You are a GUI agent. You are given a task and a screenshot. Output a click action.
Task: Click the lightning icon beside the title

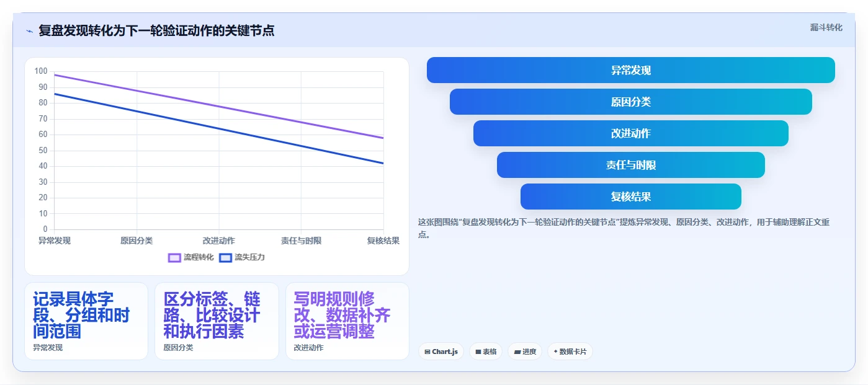point(29,31)
